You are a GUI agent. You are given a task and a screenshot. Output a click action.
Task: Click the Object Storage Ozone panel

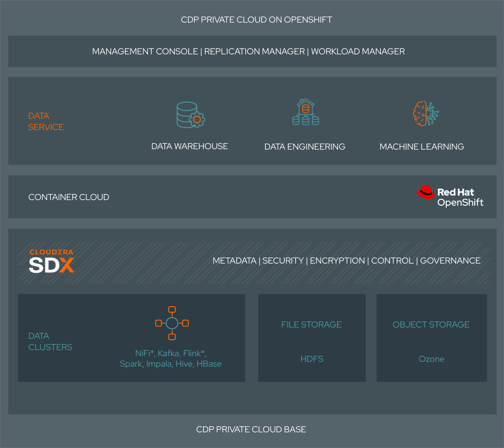(431, 338)
